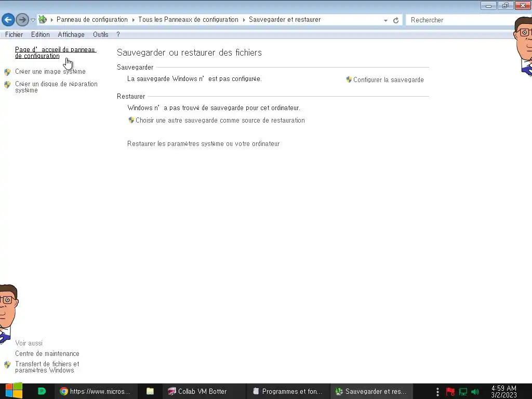Open the Outils menu
532x399 pixels.
(100, 34)
